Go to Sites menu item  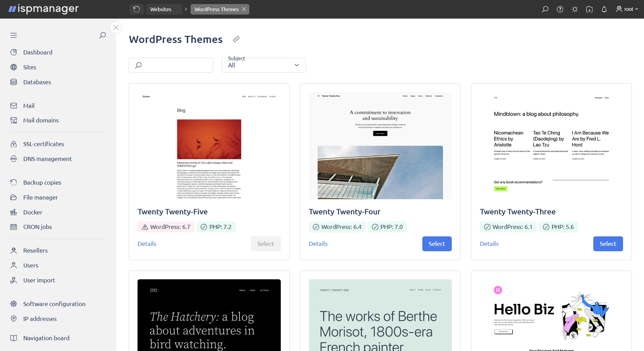[x=30, y=67]
